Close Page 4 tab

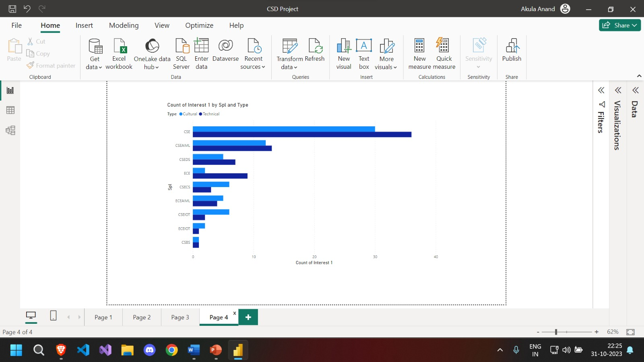click(x=235, y=313)
